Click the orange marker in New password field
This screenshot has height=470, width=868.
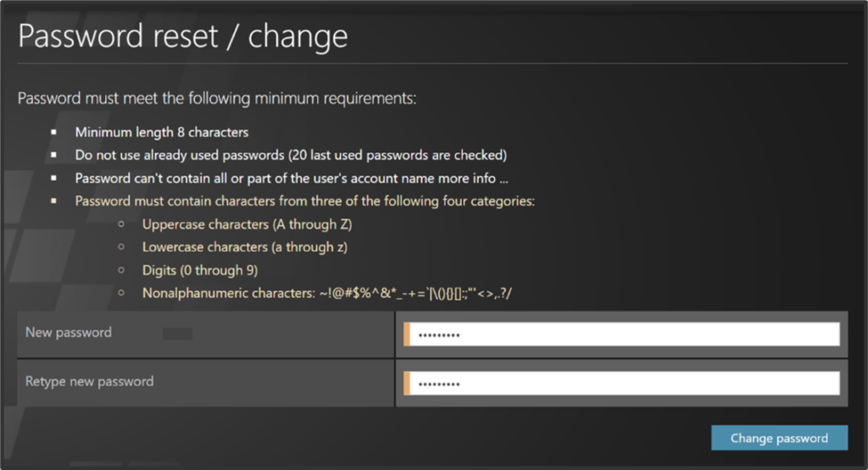point(407,334)
